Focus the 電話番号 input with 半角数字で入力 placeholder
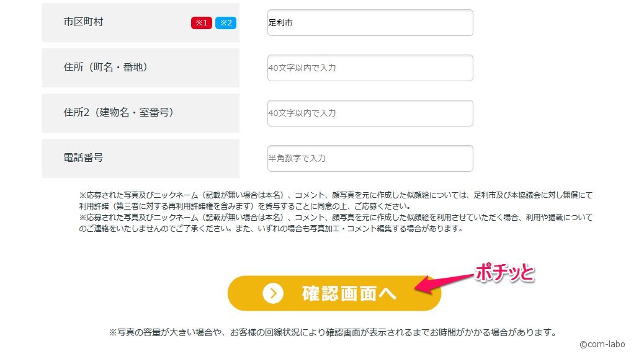The width and height of the screenshot is (644, 359). point(370,158)
